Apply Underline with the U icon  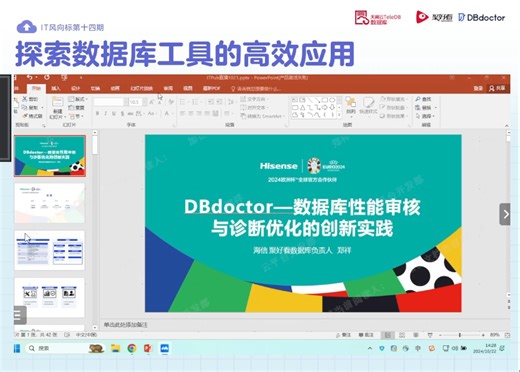pyautogui.click(x=114, y=114)
